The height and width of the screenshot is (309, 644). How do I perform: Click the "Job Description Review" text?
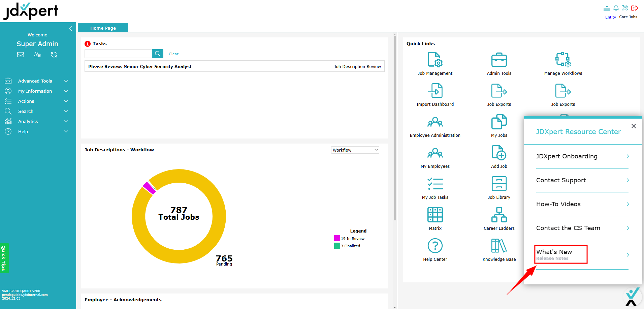click(x=357, y=67)
